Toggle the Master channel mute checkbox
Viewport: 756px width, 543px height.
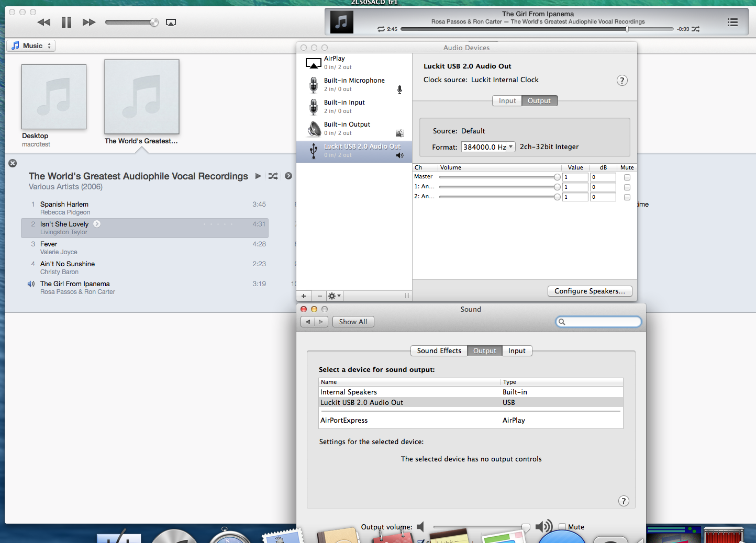click(x=627, y=177)
